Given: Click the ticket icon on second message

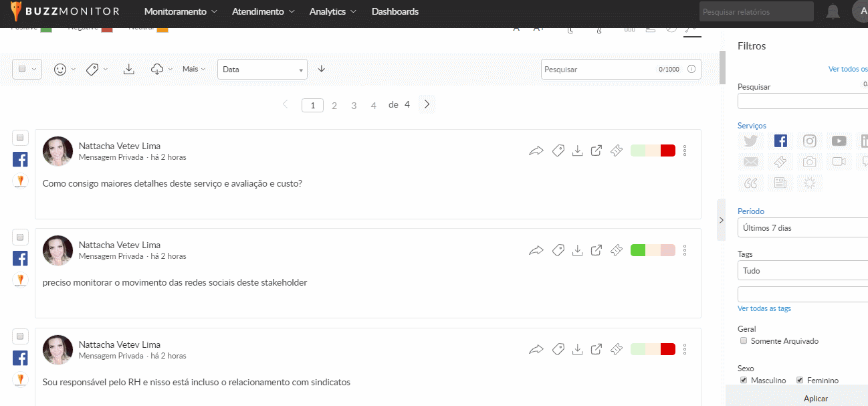Looking at the screenshot, I should tap(617, 250).
